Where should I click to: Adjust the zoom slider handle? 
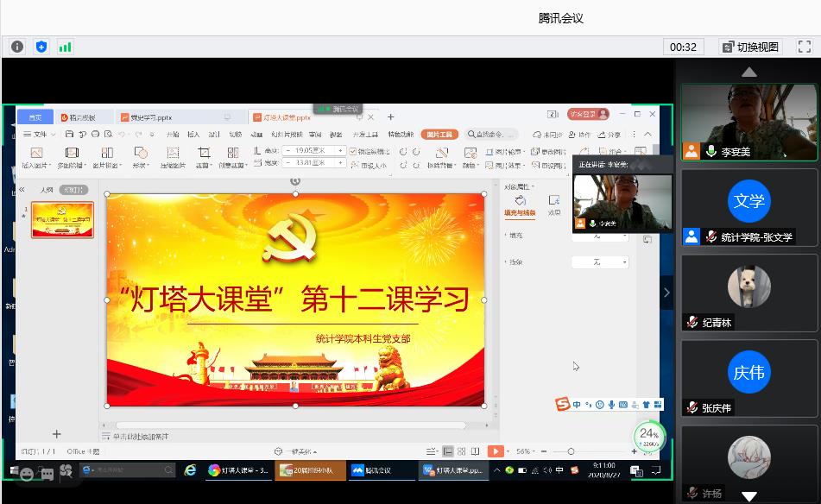click(x=571, y=451)
